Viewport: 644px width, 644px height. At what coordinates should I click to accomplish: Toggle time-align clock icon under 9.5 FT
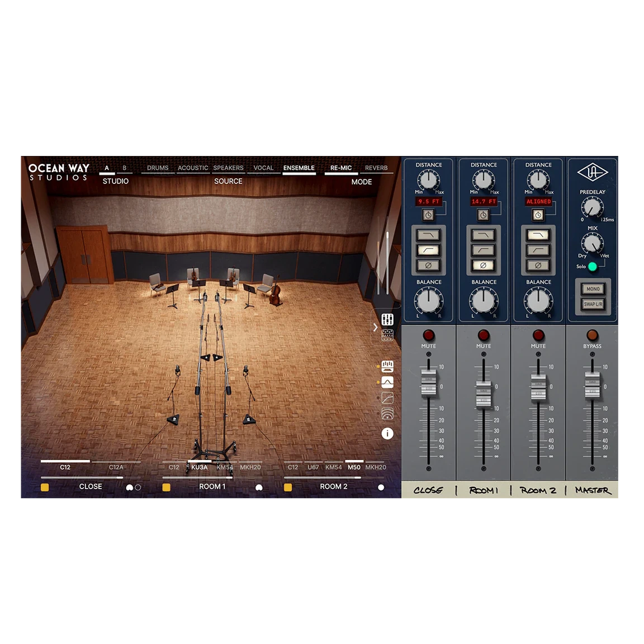click(x=428, y=215)
